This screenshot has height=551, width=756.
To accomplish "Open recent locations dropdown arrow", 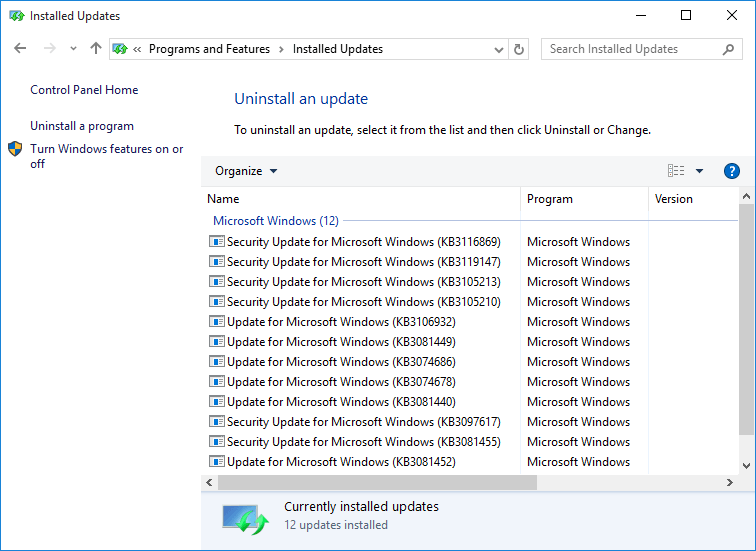I will point(73,49).
